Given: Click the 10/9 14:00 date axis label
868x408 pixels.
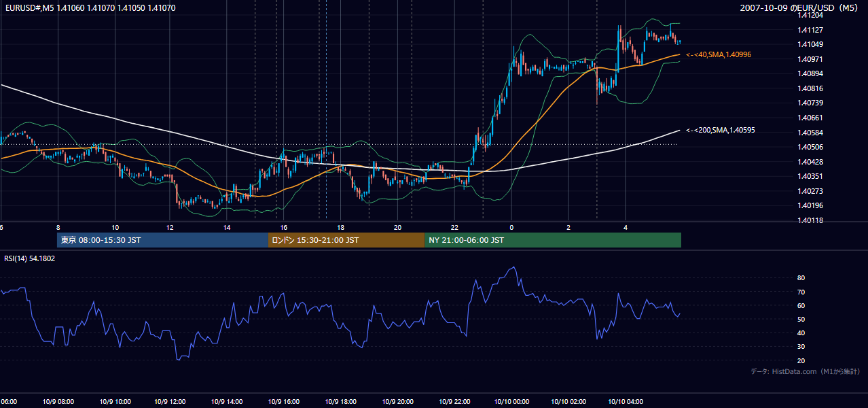Looking at the screenshot, I should [x=228, y=401].
